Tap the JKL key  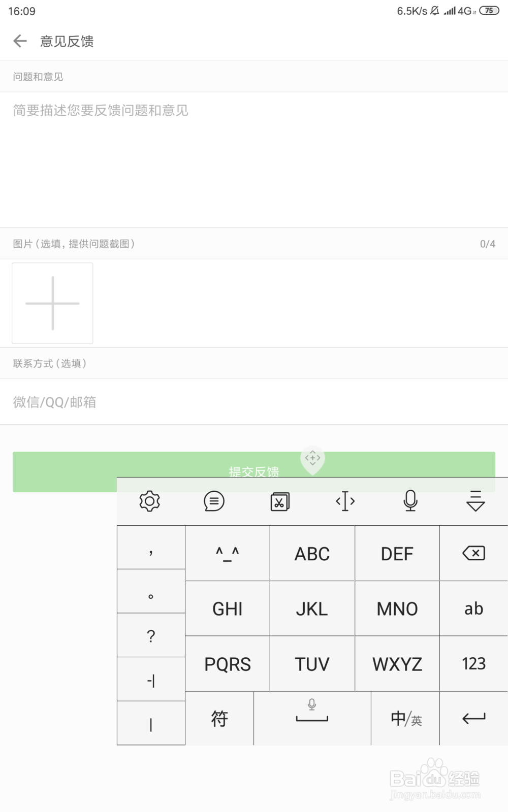pyautogui.click(x=312, y=608)
